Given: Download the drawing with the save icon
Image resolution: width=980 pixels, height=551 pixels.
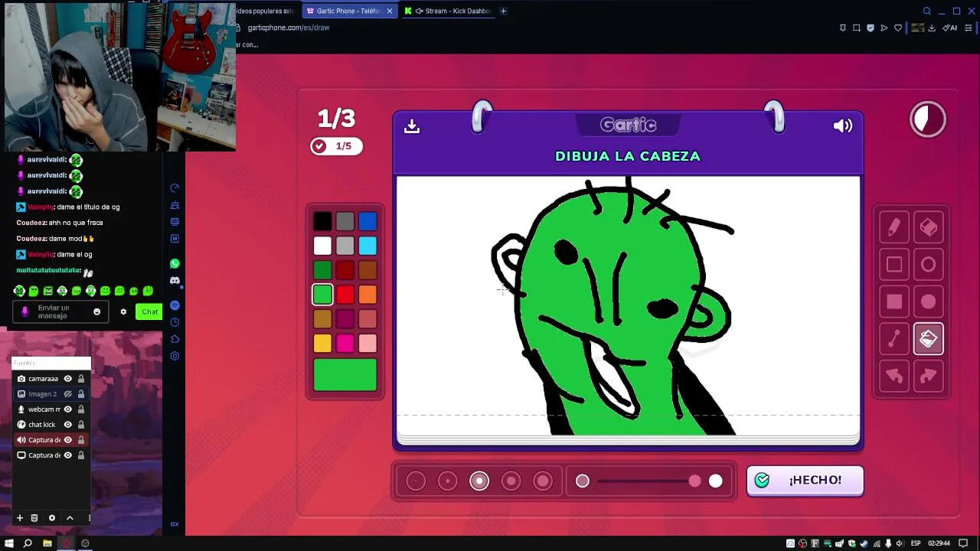Looking at the screenshot, I should [412, 126].
